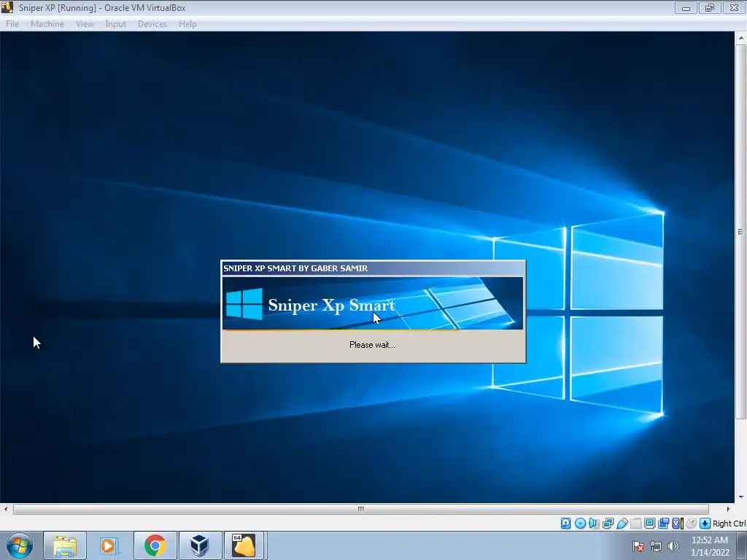
Task: Click the keyboard capture arrow icon
Action: 705,524
